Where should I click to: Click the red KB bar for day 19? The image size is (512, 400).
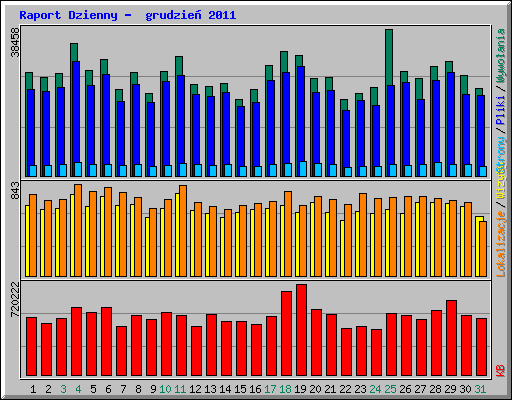[x=301, y=330]
